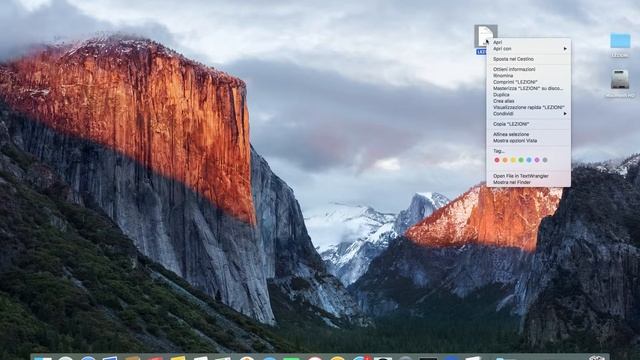This screenshot has height=360, width=640.
Task: Apply the orange tag color dot
Action: point(505,160)
